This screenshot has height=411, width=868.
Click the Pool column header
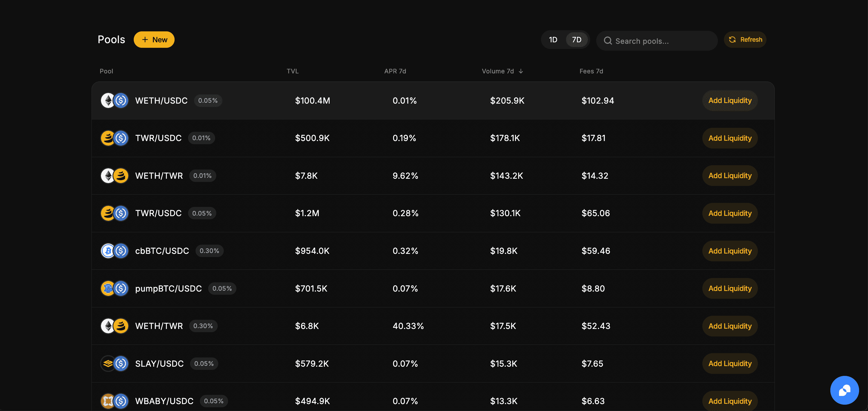[x=106, y=71]
